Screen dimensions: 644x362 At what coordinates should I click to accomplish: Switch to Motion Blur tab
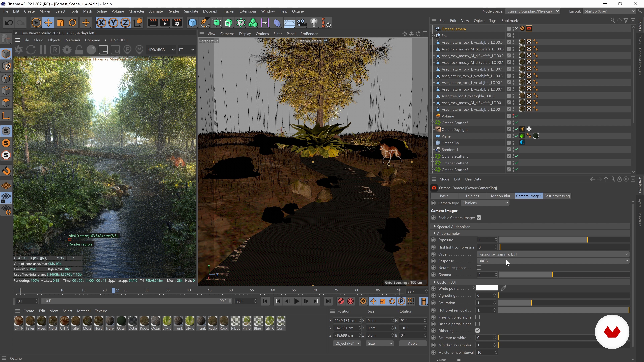500,196
